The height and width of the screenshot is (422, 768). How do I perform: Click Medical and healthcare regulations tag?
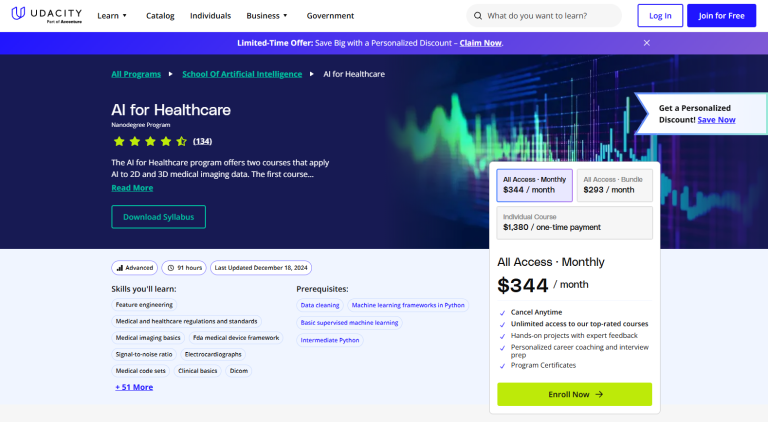(186, 321)
